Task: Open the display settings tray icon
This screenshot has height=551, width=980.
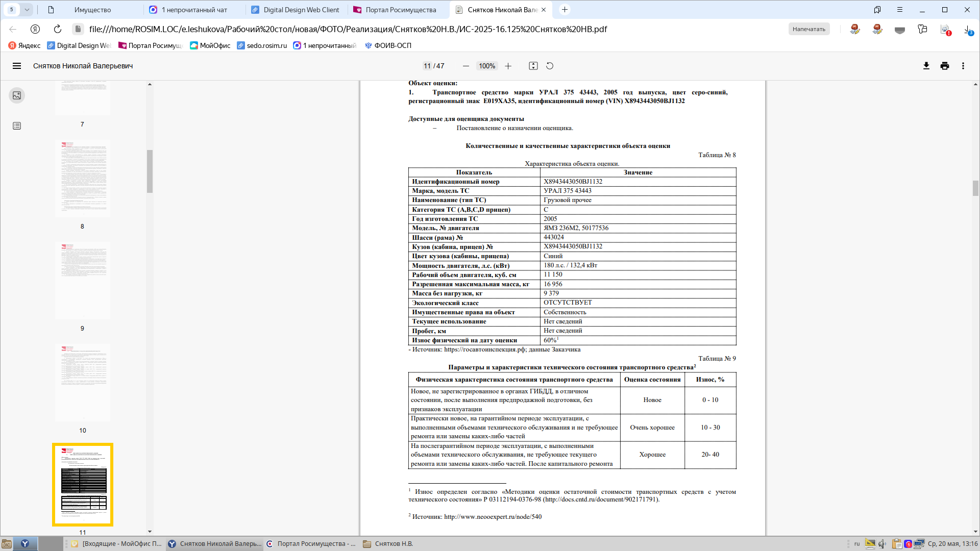Action: 870,544
